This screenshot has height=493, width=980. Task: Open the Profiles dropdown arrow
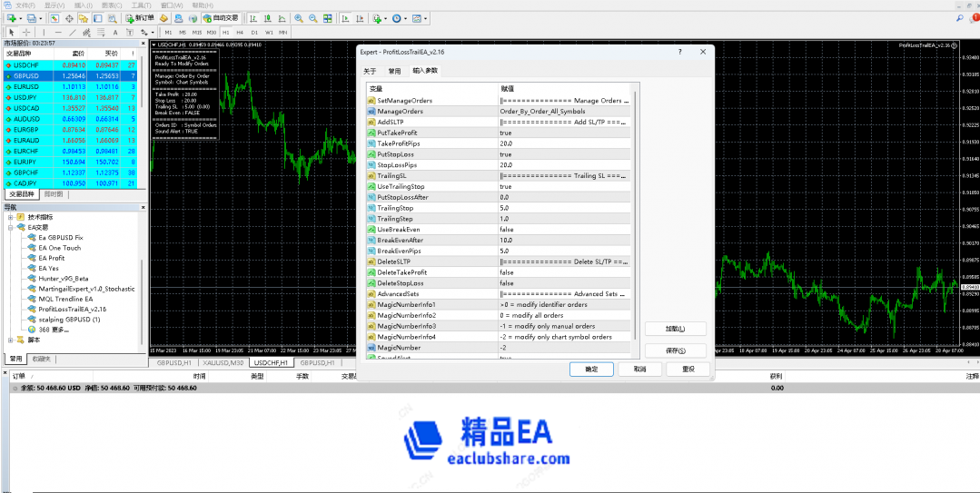click(x=41, y=18)
